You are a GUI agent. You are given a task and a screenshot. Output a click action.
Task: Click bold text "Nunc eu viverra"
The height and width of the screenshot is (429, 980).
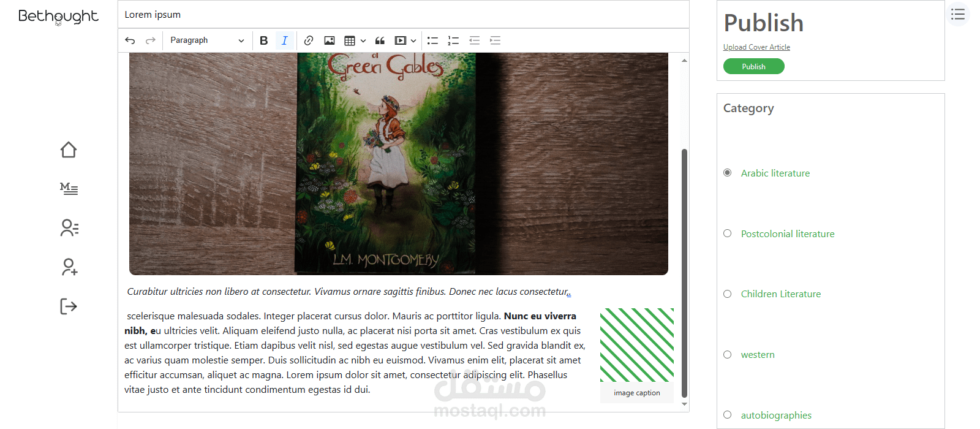coord(540,316)
